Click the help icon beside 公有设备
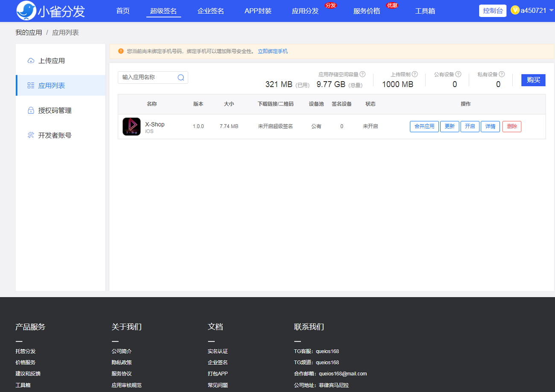 458,74
